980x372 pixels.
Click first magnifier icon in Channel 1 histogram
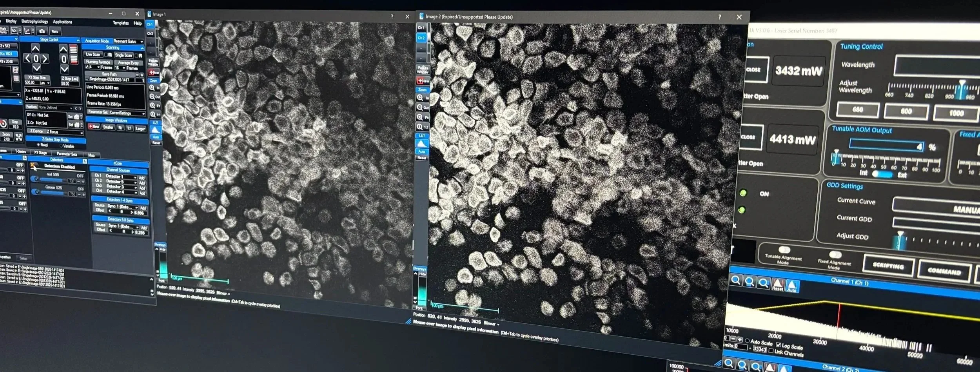coord(735,280)
